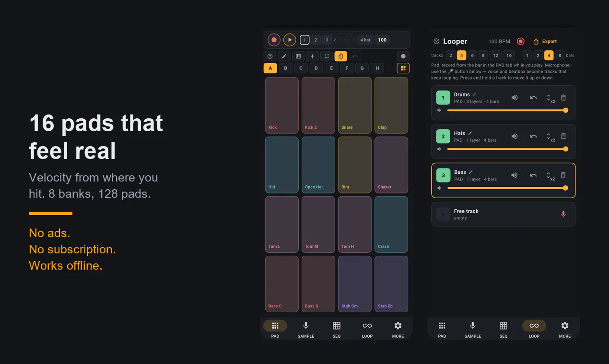609x364 pixels.
Task: Hit the Crash pad
Action: pyautogui.click(x=391, y=224)
